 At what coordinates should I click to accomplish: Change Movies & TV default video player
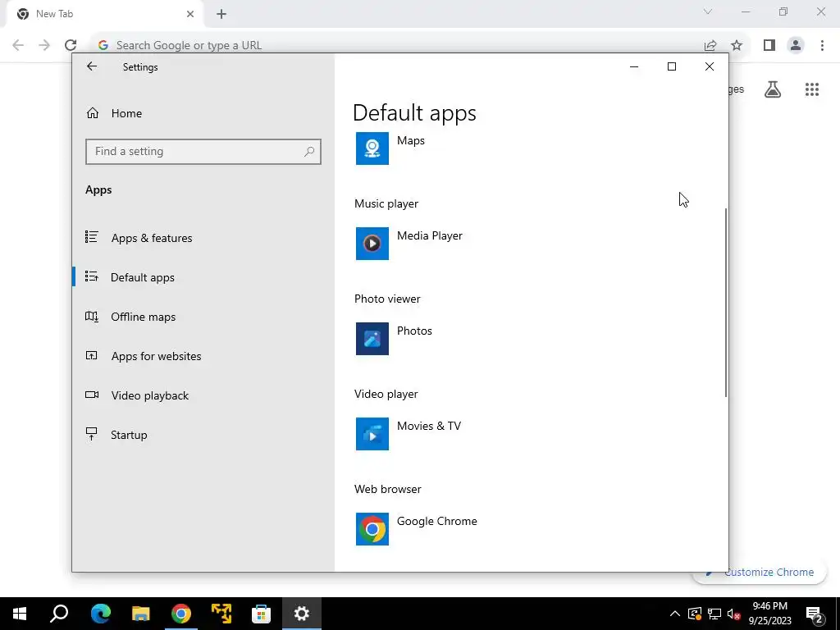[434, 434]
